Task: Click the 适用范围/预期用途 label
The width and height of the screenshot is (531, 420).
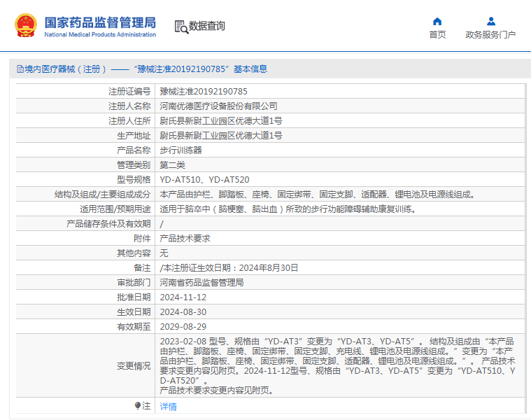Action: coord(115,209)
